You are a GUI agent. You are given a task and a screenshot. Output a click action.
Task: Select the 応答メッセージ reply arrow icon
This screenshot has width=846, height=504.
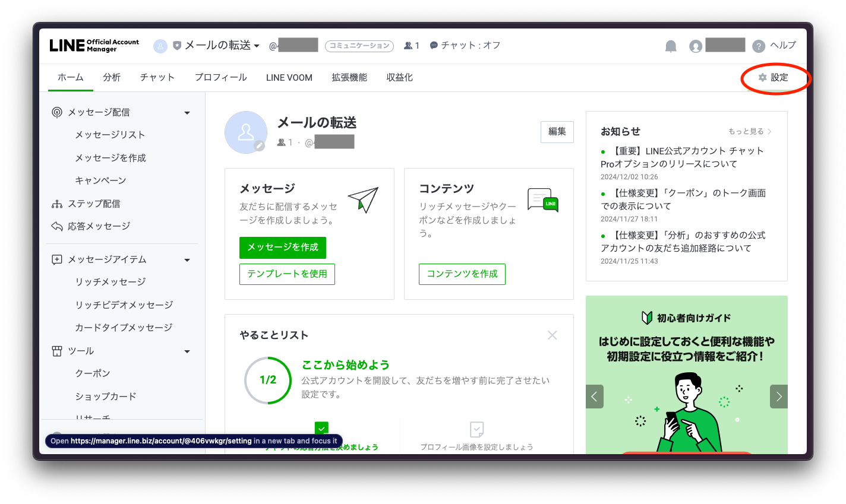56,226
